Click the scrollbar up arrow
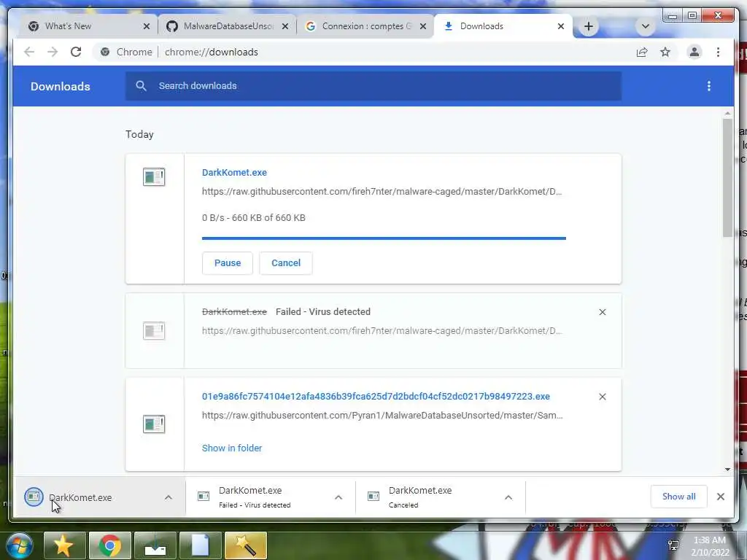747x560 pixels. tap(727, 113)
